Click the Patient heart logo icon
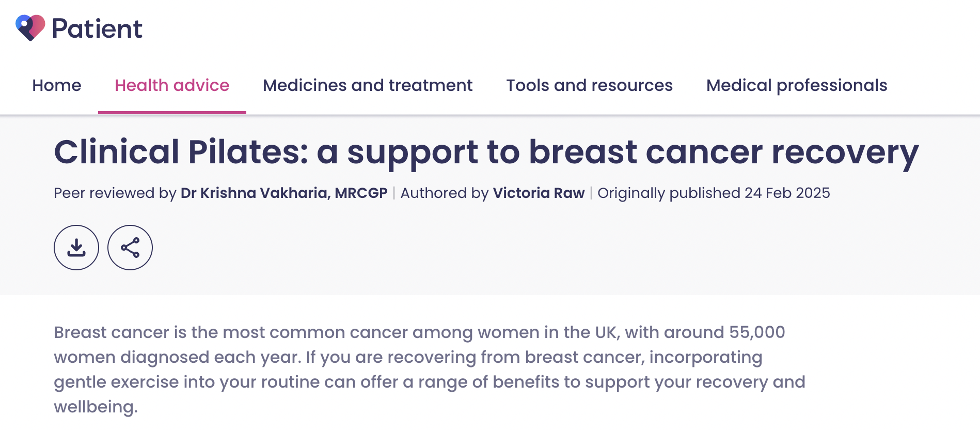980x430 pixels. [30, 27]
